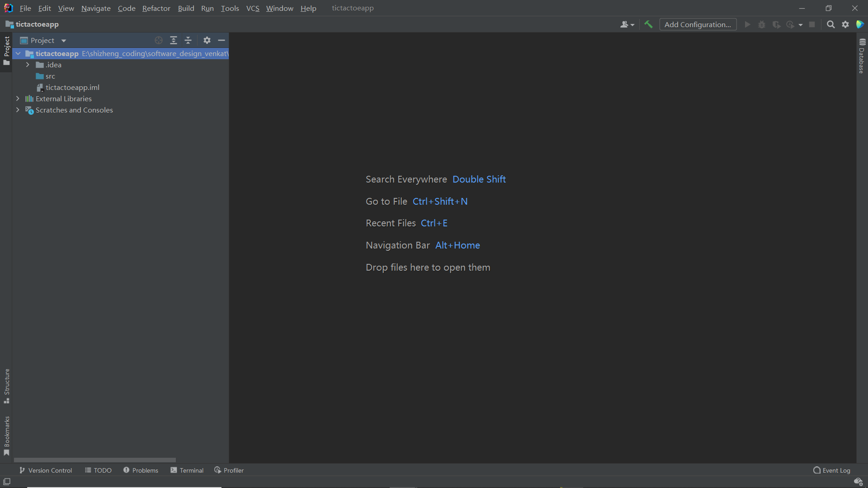Click Expand All icon in Project panel
The width and height of the screenshot is (868, 488).
point(174,40)
